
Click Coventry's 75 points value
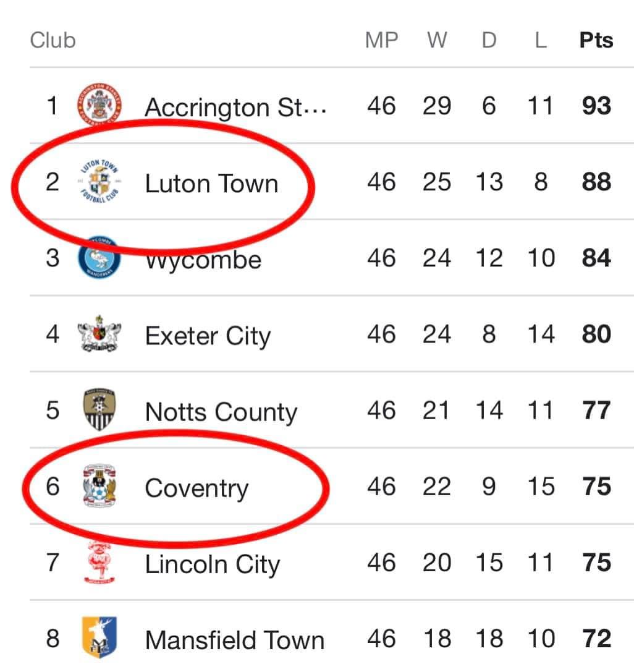click(x=596, y=487)
